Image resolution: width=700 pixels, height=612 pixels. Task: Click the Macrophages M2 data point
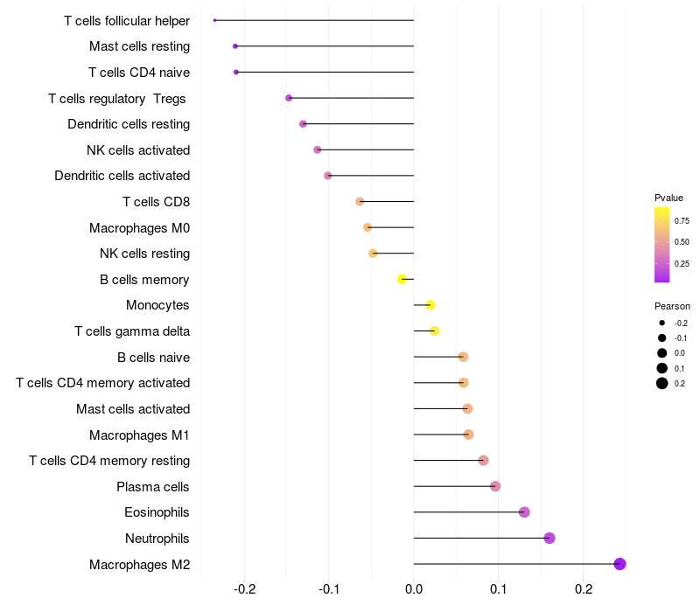click(x=619, y=564)
